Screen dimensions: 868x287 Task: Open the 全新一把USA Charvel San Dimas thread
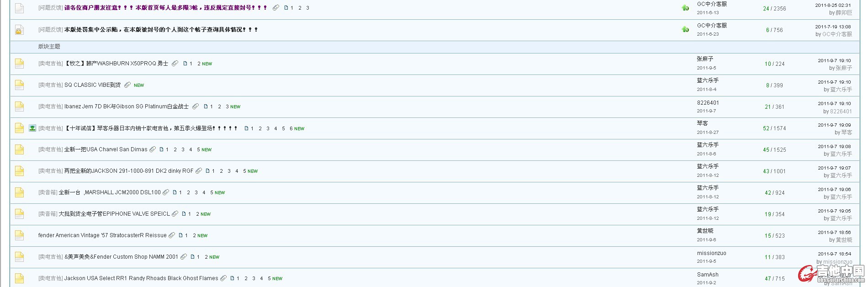tap(106, 149)
